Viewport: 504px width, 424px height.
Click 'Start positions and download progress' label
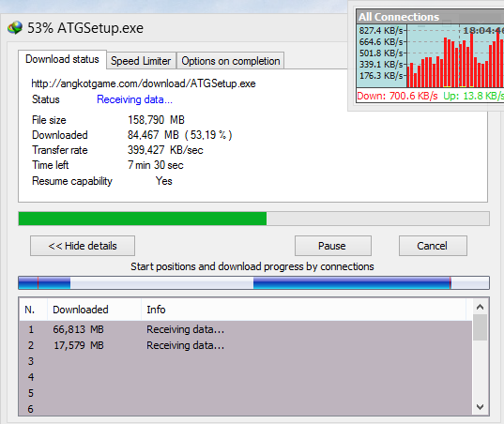tap(252, 266)
